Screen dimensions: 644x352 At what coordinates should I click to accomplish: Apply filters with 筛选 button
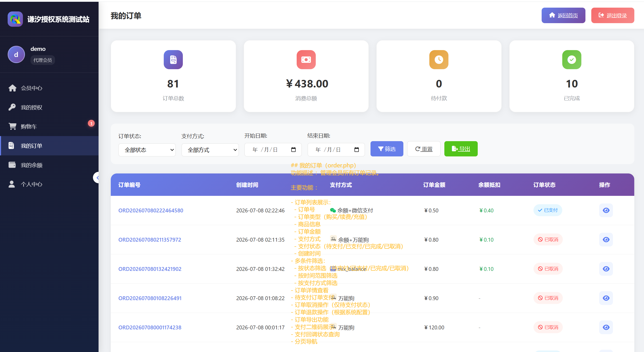[387, 149]
